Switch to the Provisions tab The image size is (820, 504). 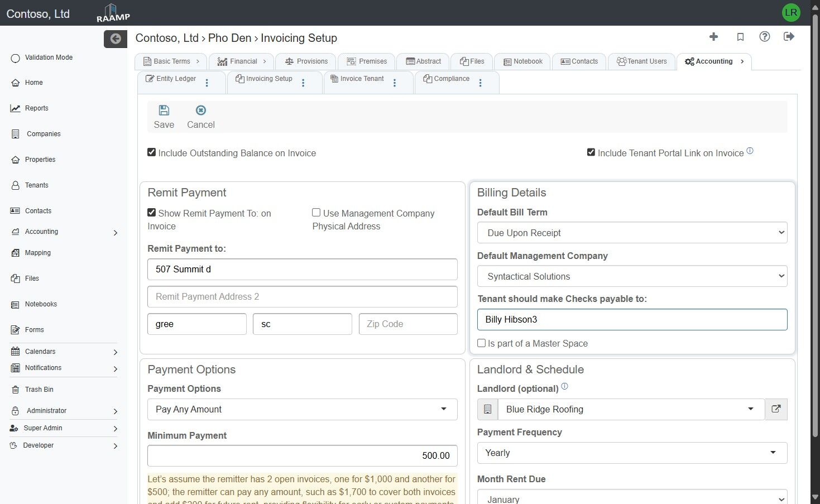pos(306,61)
